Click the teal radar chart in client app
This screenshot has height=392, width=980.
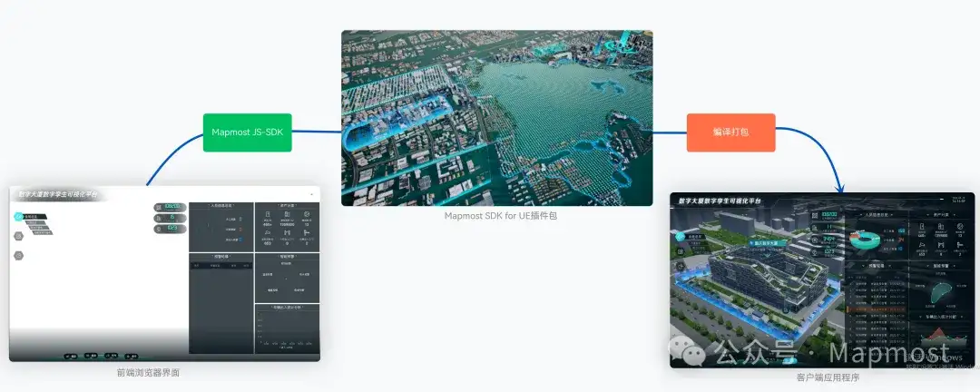point(941,293)
